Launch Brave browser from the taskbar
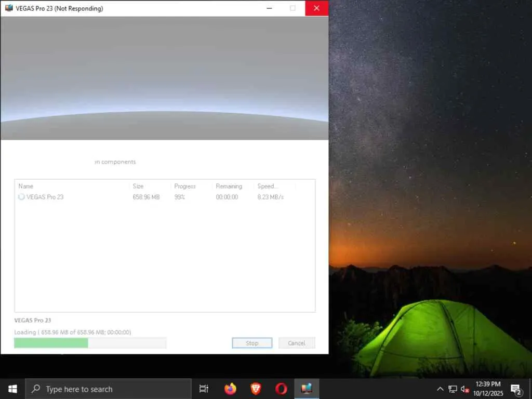Viewport: 532px width, 399px height. pos(256,389)
